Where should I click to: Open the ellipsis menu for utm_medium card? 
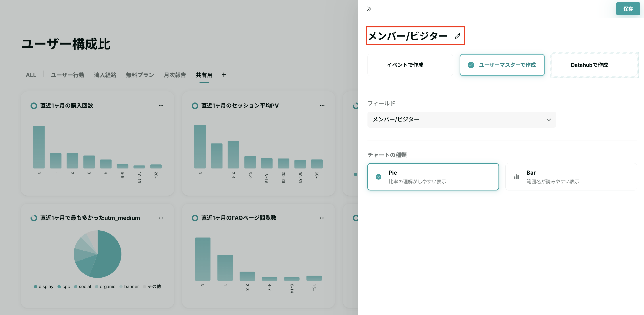[x=161, y=218]
